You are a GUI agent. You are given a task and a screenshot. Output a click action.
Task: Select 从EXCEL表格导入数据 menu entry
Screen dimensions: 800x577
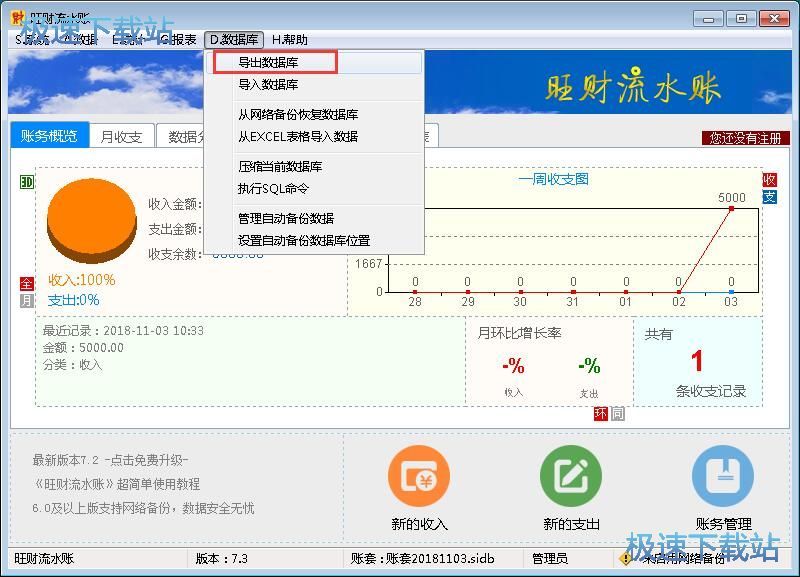coord(314,137)
